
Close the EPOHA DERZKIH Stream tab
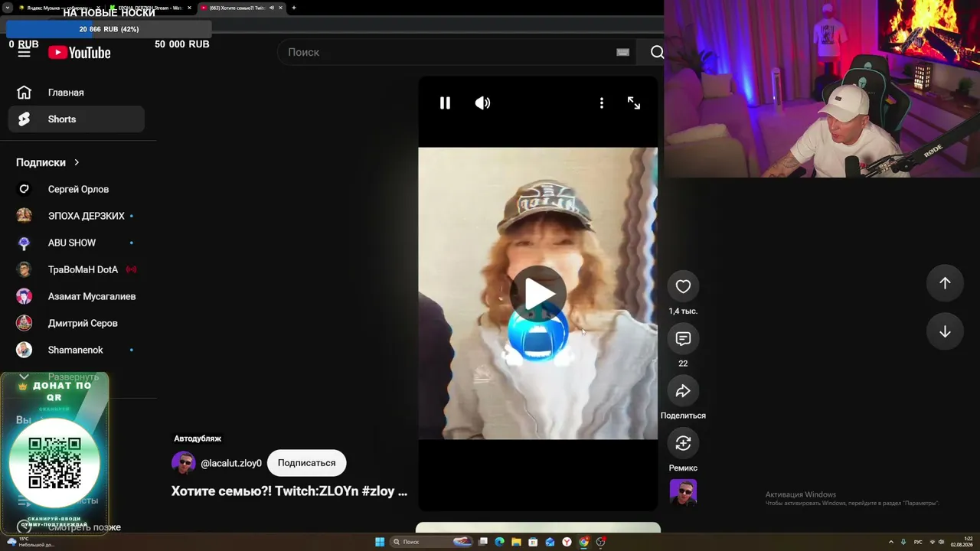click(189, 8)
